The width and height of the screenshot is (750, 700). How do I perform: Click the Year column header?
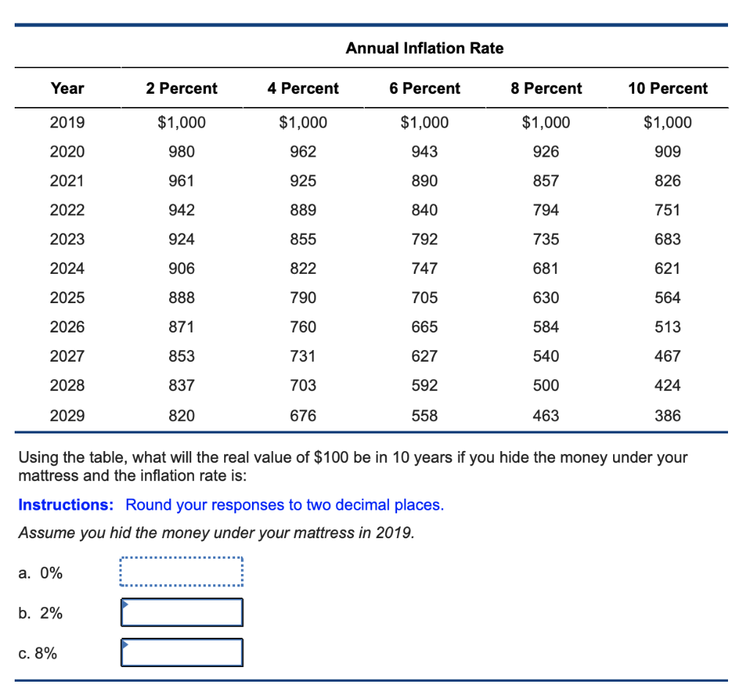67,88
